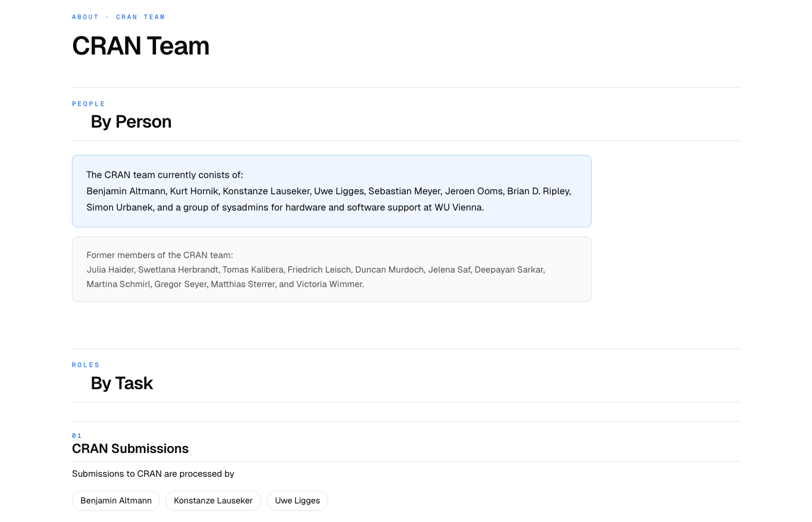Click the name Simon Urbanek

coord(119,208)
